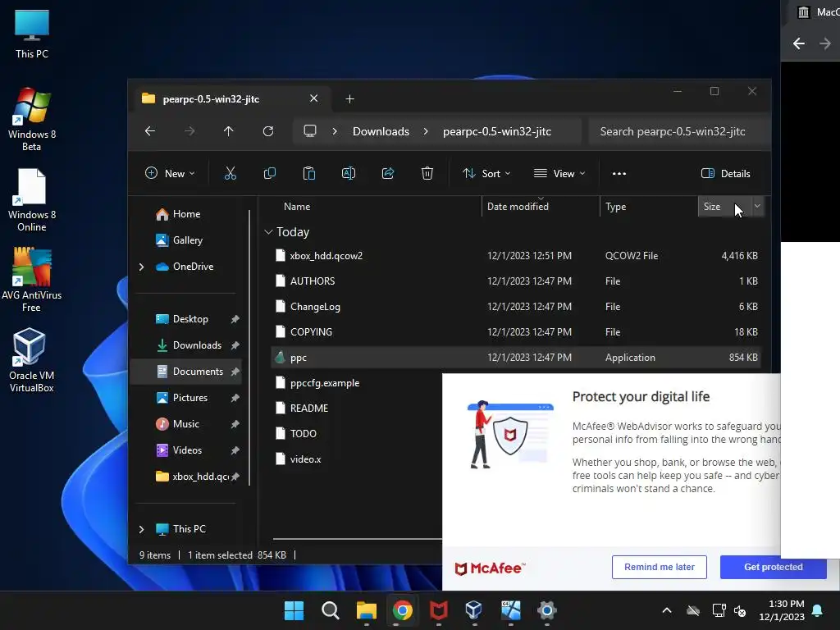840x630 pixels.
Task: Expand OneDrive in navigation pane
Action: pos(141,267)
